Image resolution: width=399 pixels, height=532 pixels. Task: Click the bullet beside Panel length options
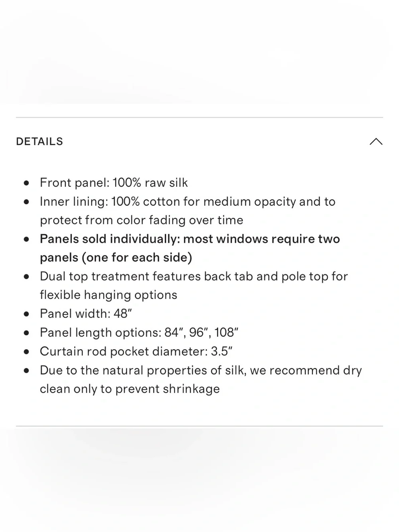tap(27, 333)
